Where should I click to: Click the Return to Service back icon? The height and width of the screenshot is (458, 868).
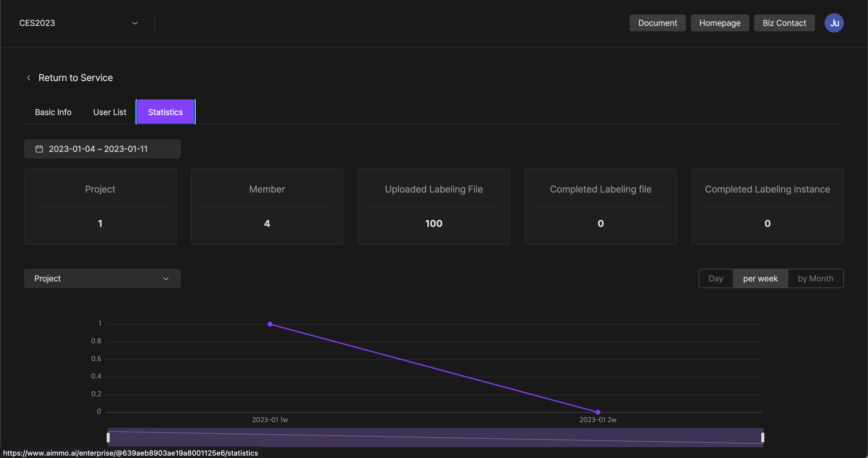[28, 76]
